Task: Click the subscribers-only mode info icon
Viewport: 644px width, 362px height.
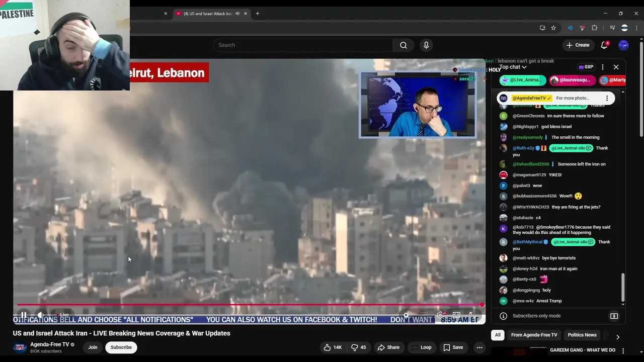Action: [x=503, y=316]
